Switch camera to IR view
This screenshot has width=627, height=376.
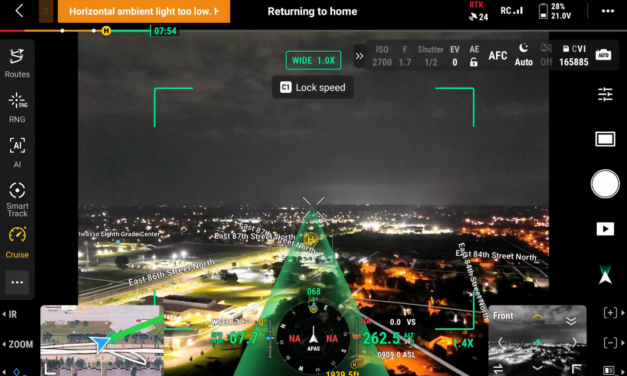[x=11, y=314]
